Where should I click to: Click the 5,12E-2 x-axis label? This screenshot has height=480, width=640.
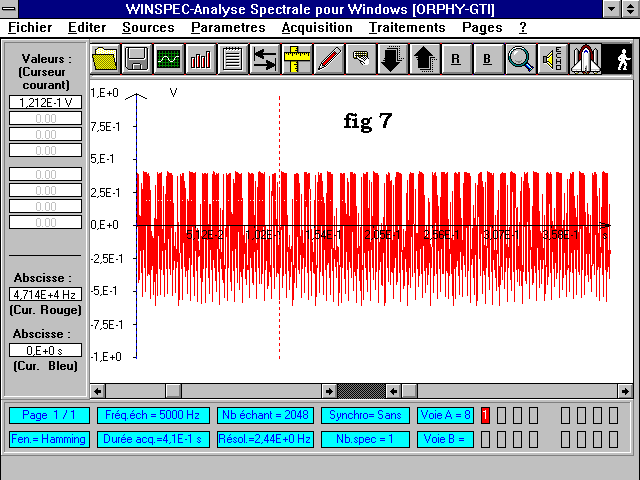click(205, 235)
